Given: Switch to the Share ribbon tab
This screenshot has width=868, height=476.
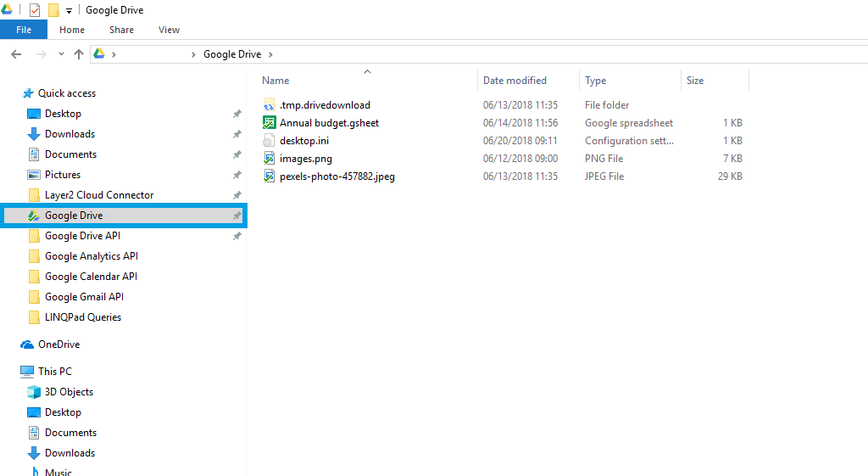Looking at the screenshot, I should (121, 30).
